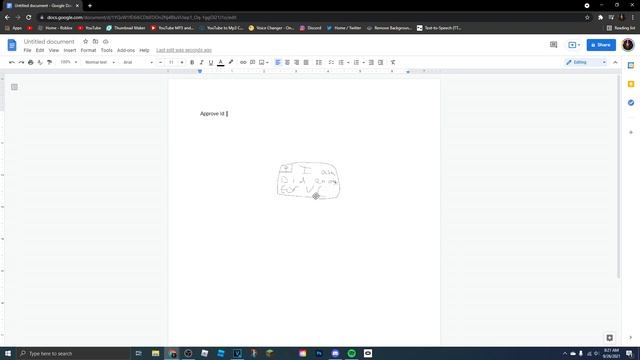Clear formatting from selected text
640x360 pixels.
point(393,62)
